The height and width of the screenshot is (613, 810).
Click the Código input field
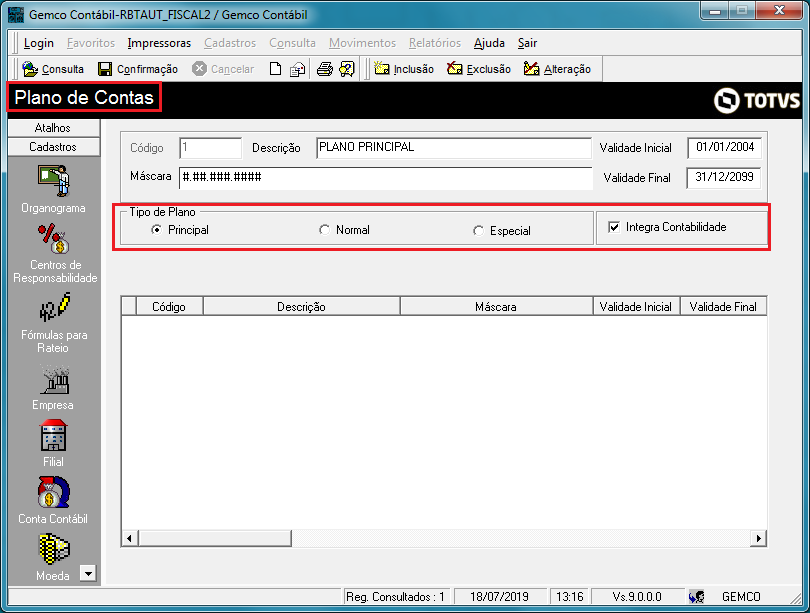click(x=211, y=148)
